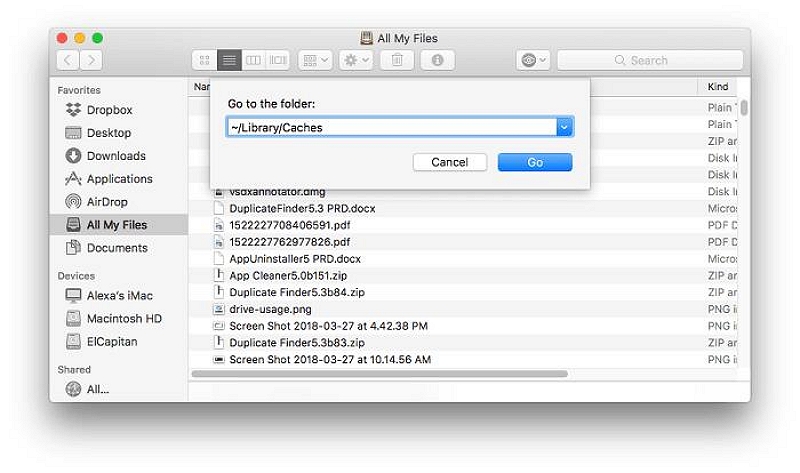Screen dimensions: 800x473
Task: Switch to list view
Action: (229, 60)
